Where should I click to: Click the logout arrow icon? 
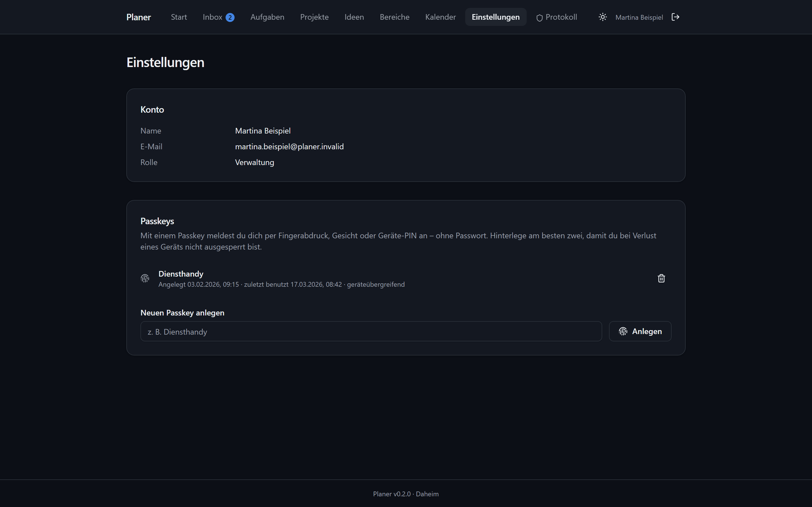[676, 17]
